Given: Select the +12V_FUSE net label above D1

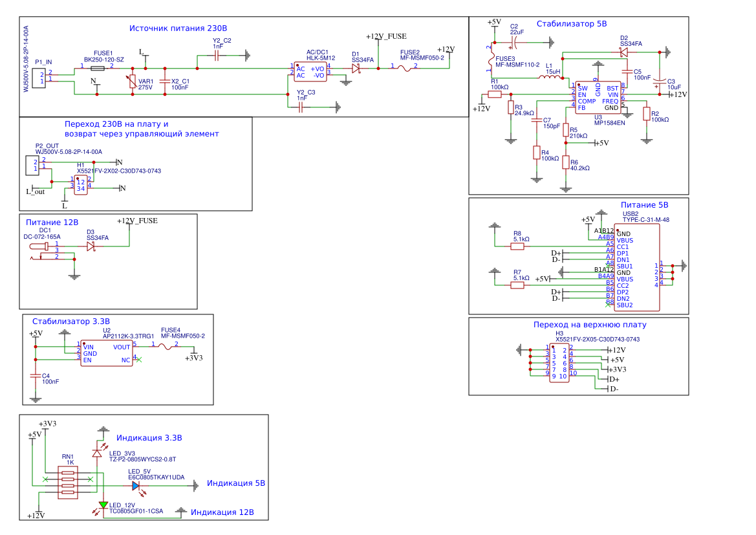Looking at the screenshot, I should point(386,36).
